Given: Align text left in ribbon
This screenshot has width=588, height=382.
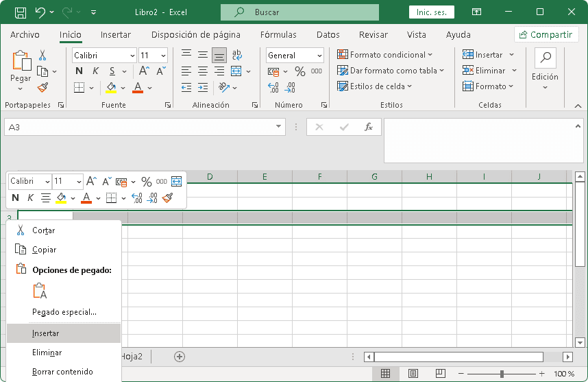Looking at the screenshot, I should point(186,71).
